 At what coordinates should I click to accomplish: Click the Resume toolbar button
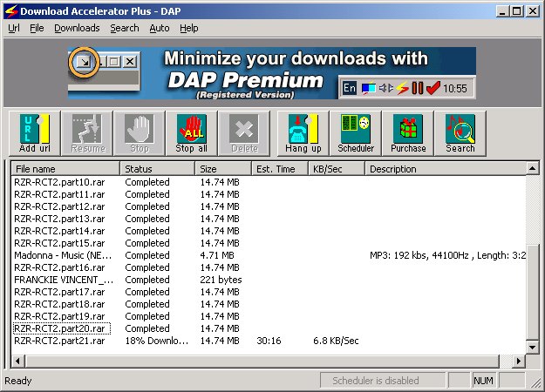click(87, 133)
